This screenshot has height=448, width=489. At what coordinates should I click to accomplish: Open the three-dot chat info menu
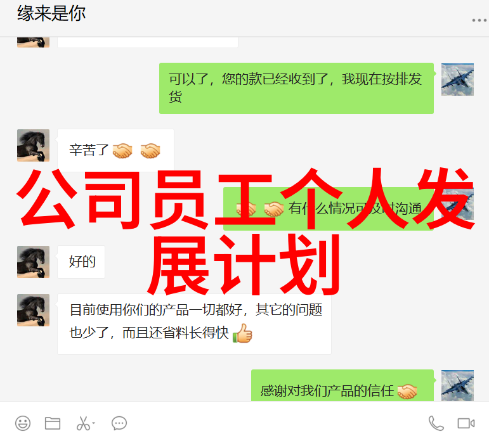tap(479, 20)
